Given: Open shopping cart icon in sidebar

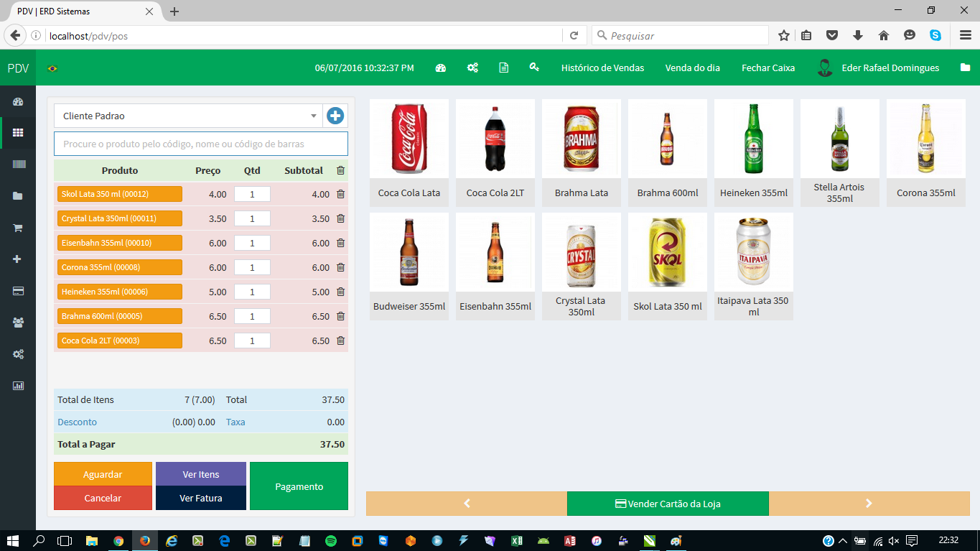Looking at the screenshot, I should 18,228.
